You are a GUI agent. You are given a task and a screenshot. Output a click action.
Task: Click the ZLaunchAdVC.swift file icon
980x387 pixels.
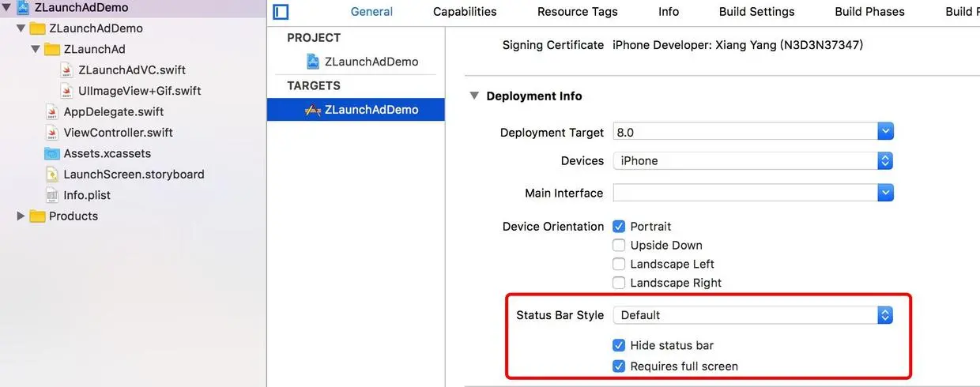(x=67, y=70)
